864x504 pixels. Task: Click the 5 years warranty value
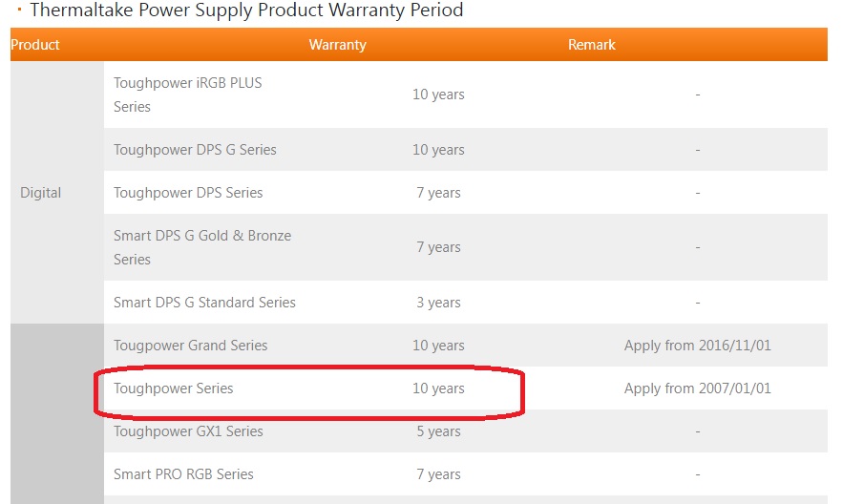point(438,431)
